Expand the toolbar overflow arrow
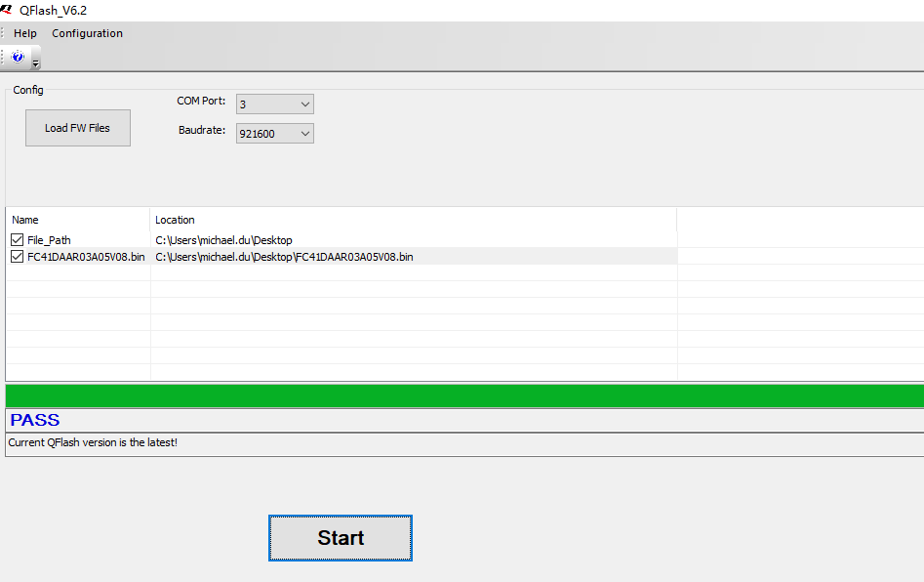 35,62
